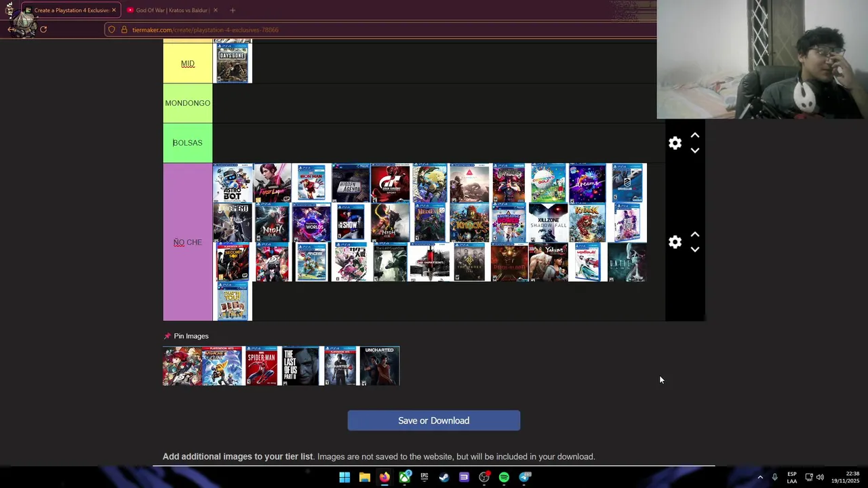Open Xbox app from taskbar
Viewport: 868px width, 488px height.
(405, 477)
